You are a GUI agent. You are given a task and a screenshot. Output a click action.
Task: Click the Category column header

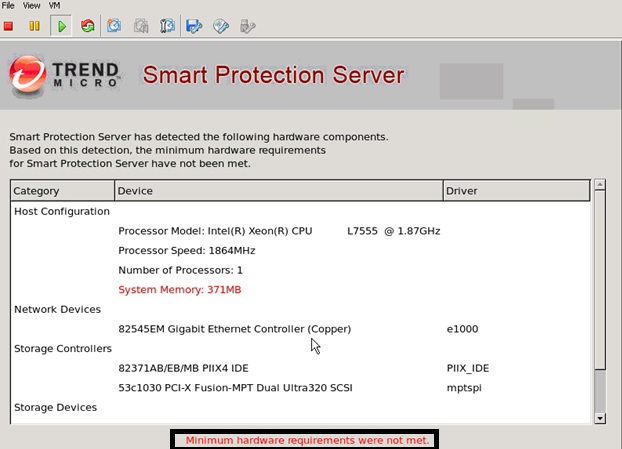click(x=62, y=191)
